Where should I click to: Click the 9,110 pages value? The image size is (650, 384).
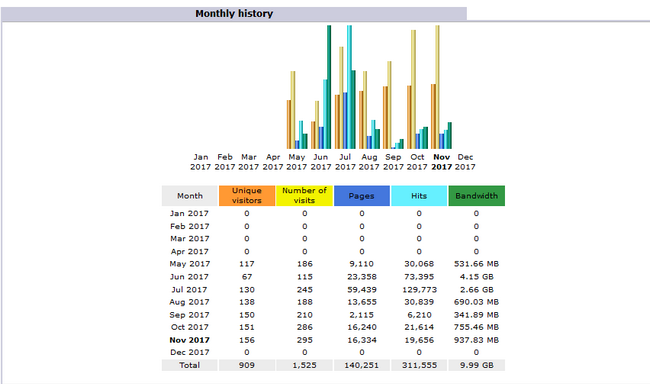[x=361, y=264]
